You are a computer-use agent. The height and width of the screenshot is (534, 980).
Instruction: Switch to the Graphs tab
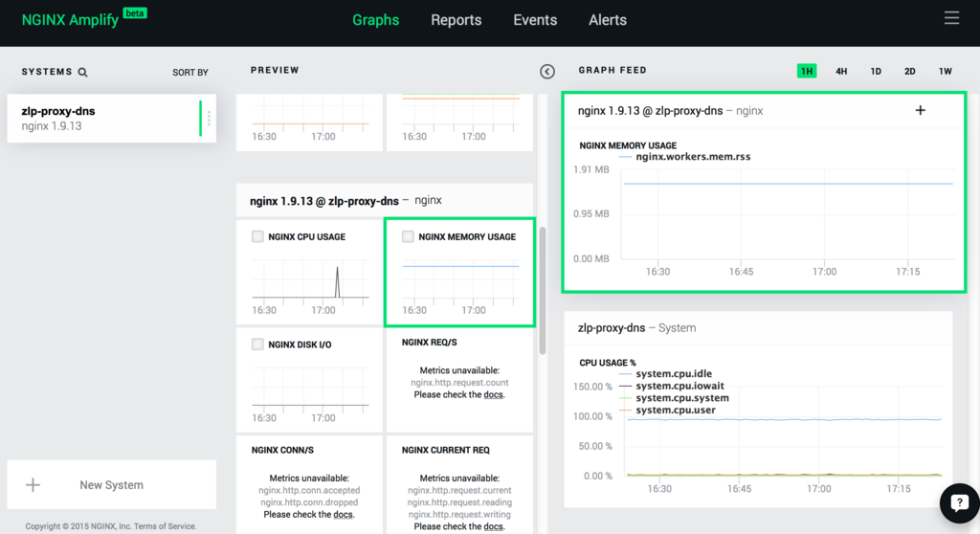(x=375, y=20)
